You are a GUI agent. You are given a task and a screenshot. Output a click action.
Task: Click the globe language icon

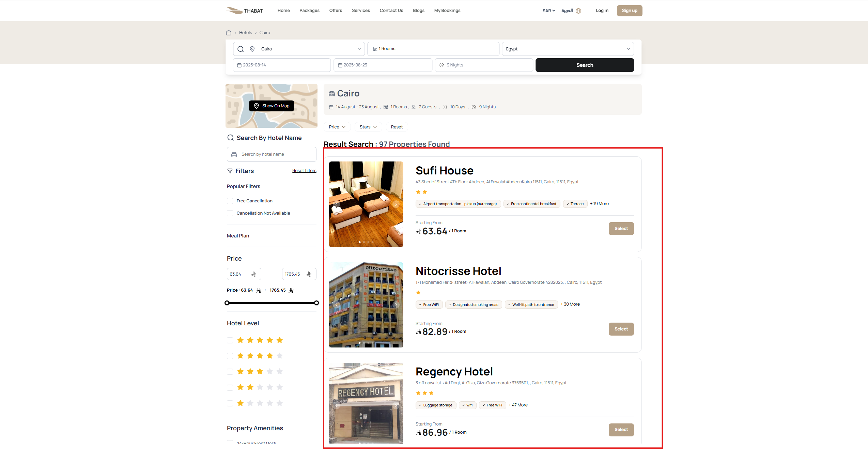578,11
